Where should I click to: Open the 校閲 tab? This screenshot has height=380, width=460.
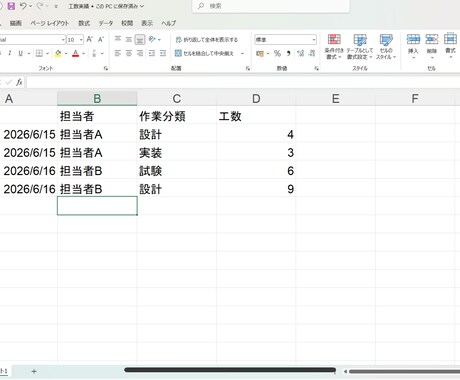pos(127,23)
